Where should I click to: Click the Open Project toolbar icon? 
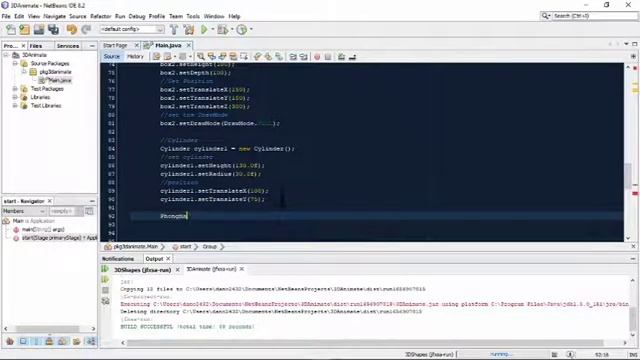tap(39, 29)
